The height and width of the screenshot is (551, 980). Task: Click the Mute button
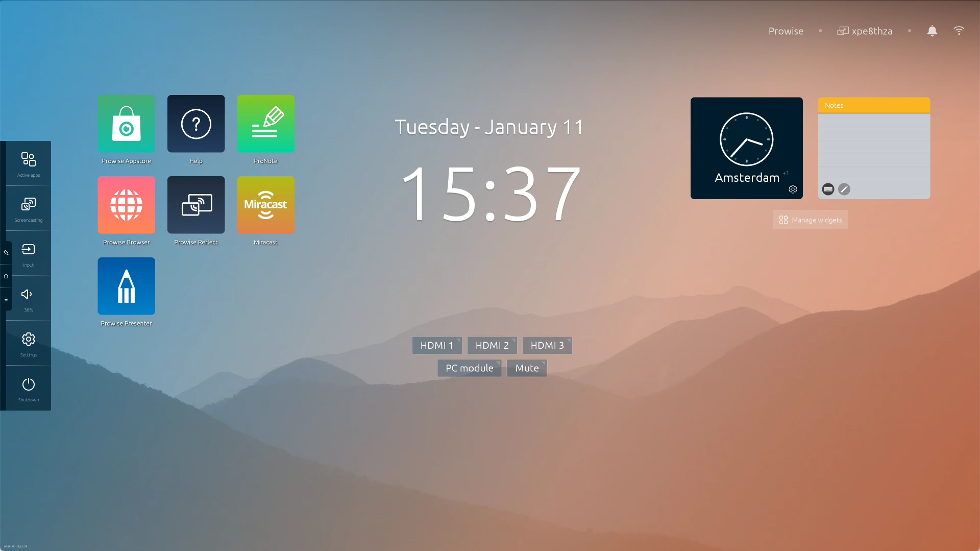click(x=527, y=368)
